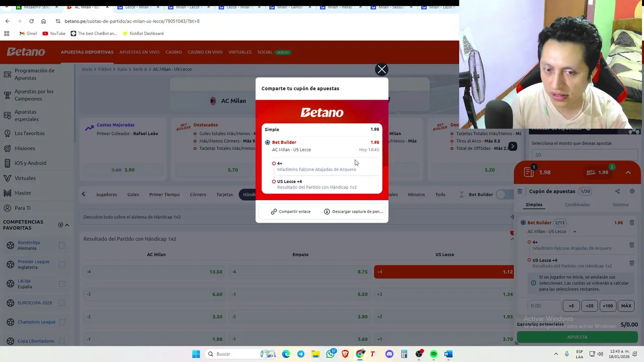The width and height of the screenshot is (644, 362).
Task: Switch to the Sistema tab
Action: click(x=620, y=205)
